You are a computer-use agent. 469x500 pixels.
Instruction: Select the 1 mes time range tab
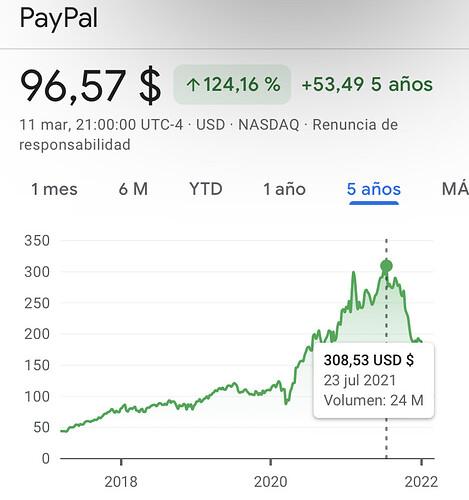point(54,189)
